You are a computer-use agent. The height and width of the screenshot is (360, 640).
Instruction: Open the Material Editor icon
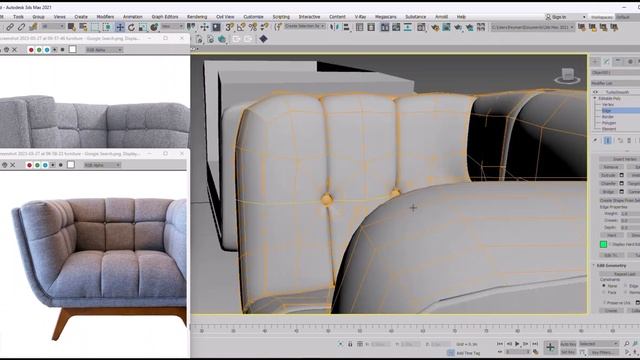(x=421, y=27)
